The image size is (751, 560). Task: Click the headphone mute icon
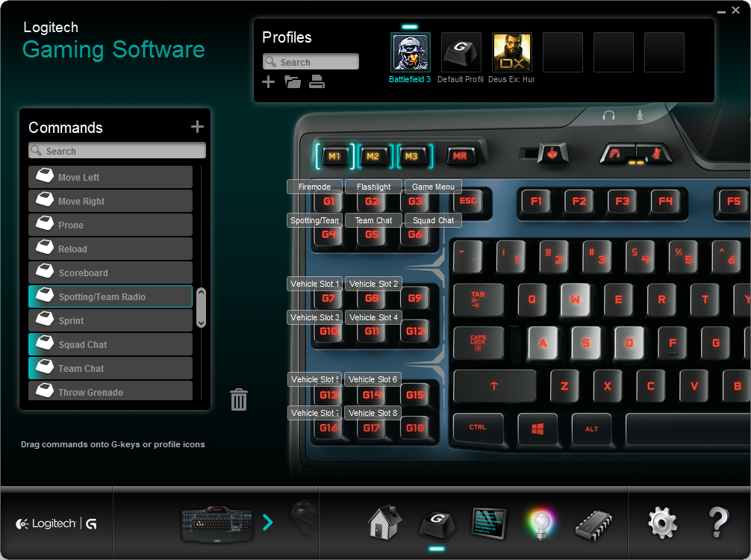coord(608,116)
